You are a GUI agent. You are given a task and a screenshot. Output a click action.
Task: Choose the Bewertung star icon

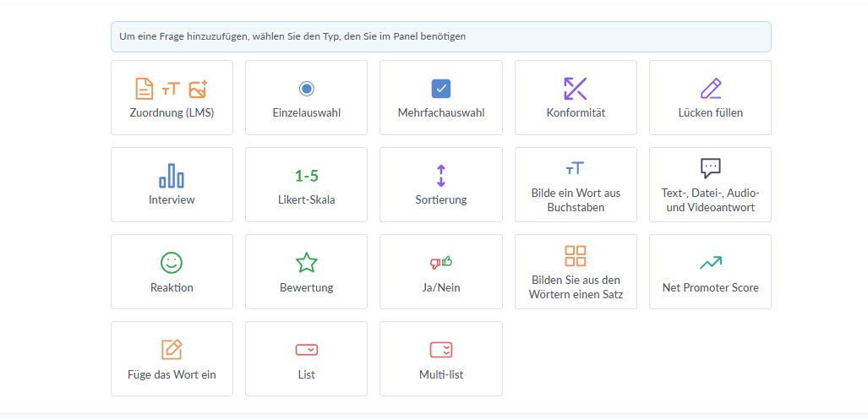tap(306, 262)
